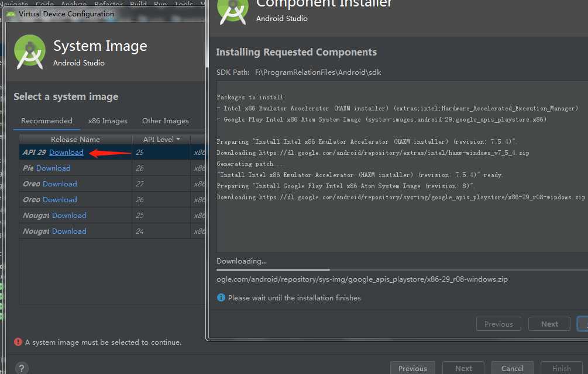This screenshot has height=374, width=588.
Task: Select the Pie release name
Action: click(28, 168)
